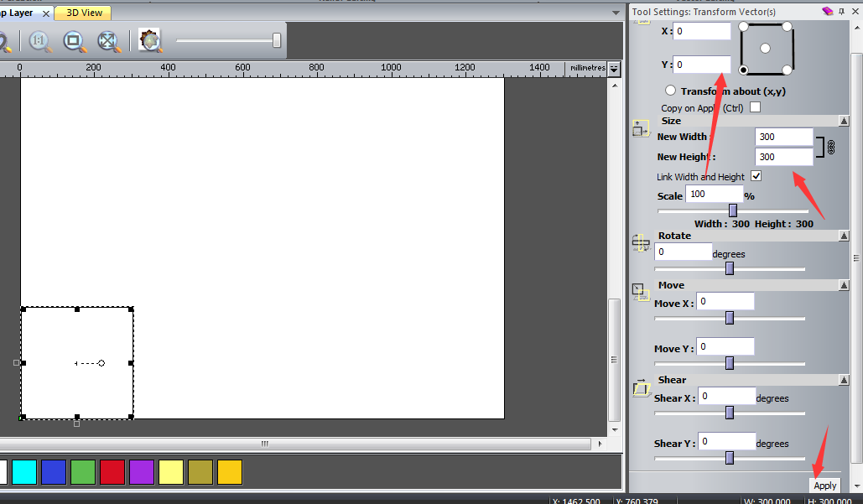The width and height of the screenshot is (863, 504).
Task: Select the Transform about (x,y) radio button
Action: pos(670,91)
